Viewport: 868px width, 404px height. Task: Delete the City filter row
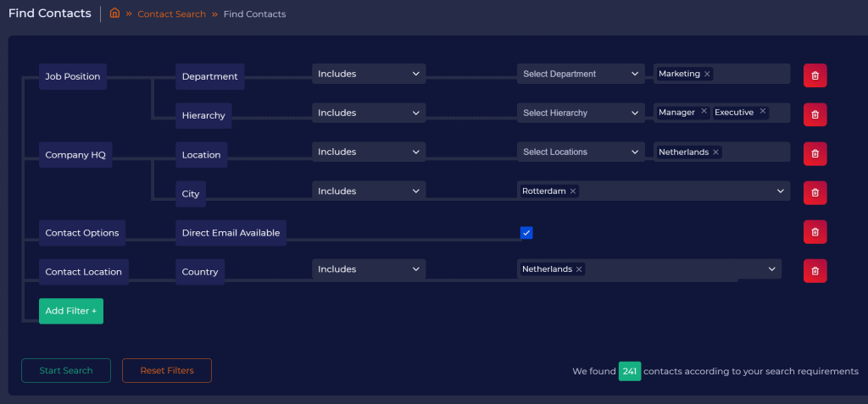(815, 192)
